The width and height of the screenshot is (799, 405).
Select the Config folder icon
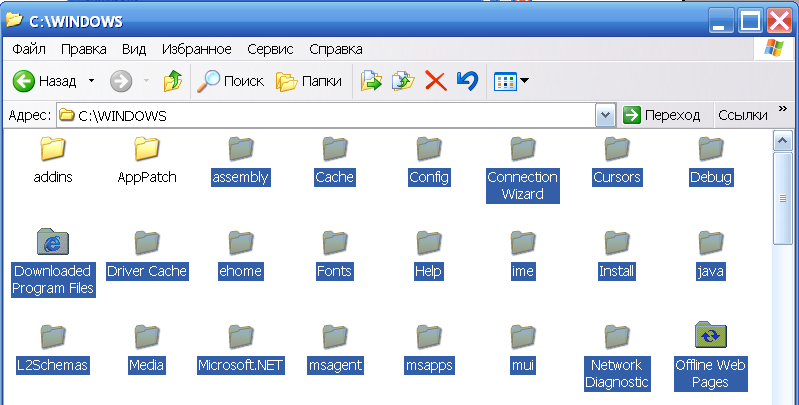coord(429,149)
